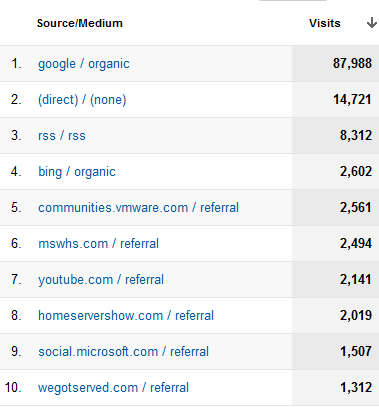
Task: Select the 1,507 visits cell
Action: pyautogui.click(x=335, y=351)
